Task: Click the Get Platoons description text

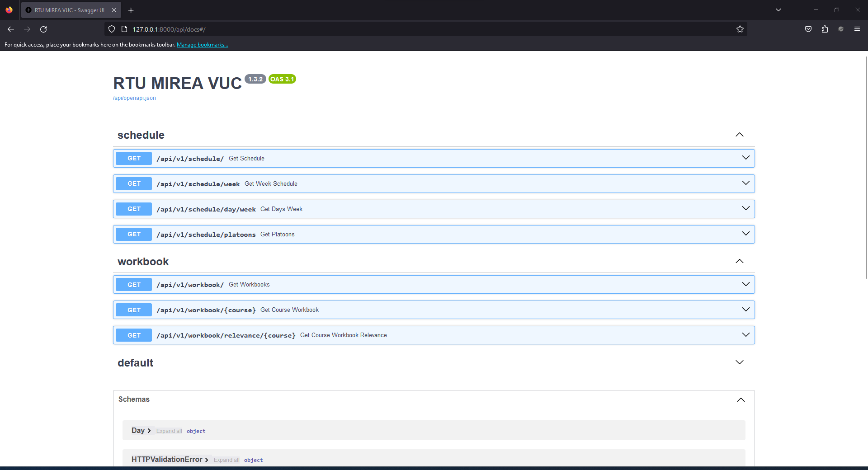Action: pyautogui.click(x=278, y=235)
